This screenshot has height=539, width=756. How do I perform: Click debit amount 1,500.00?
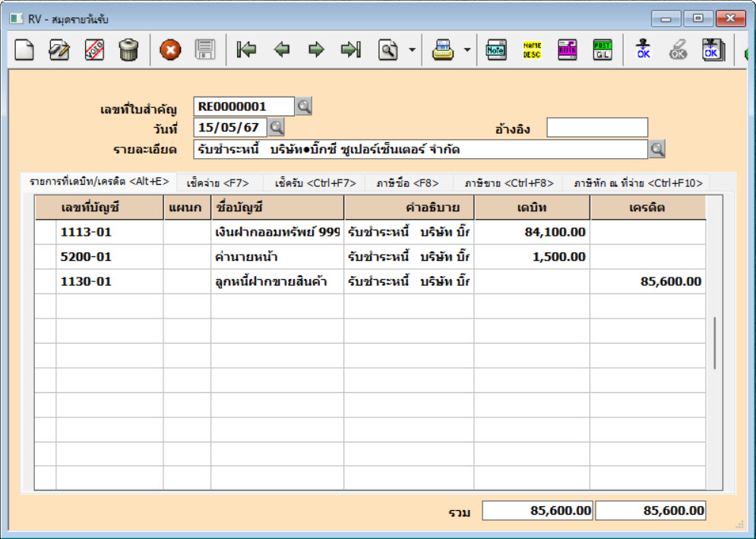click(x=532, y=257)
